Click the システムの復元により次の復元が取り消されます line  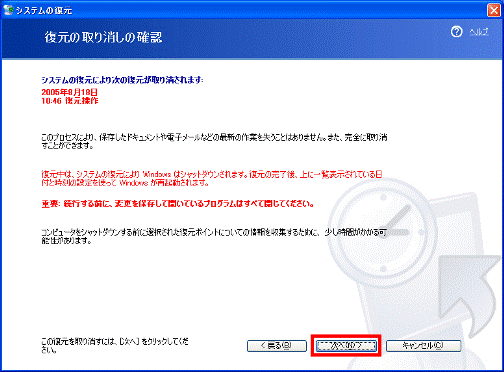pos(122,80)
